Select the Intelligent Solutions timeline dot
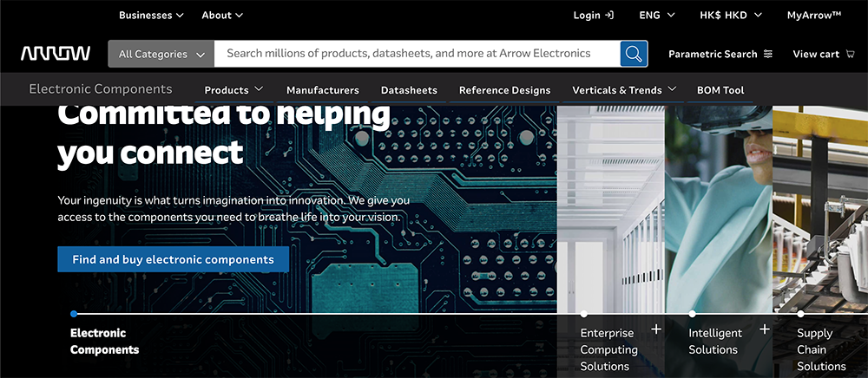This screenshot has width=868, height=378. point(692,313)
